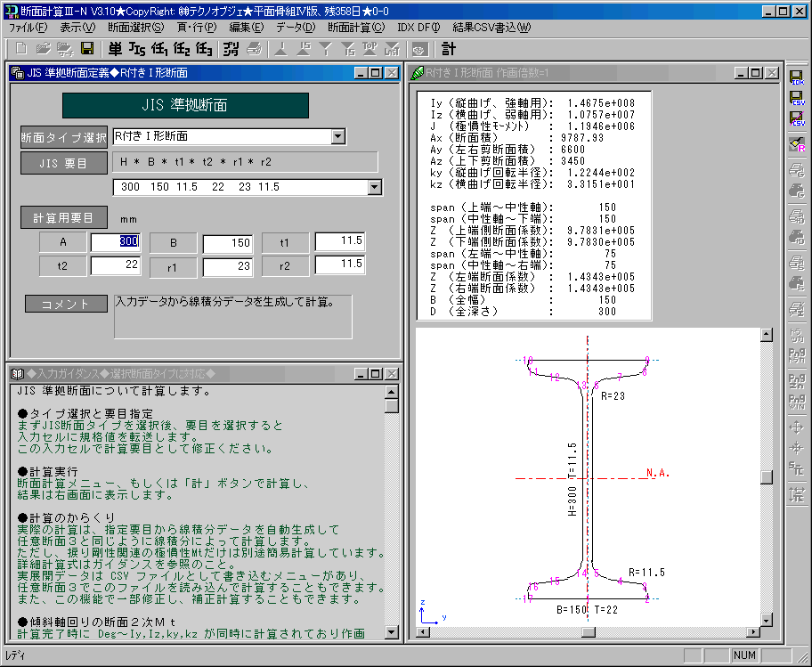812x667 pixels.
Task: Click the コメント button
Action: pyautogui.click(x=67, y=304)
